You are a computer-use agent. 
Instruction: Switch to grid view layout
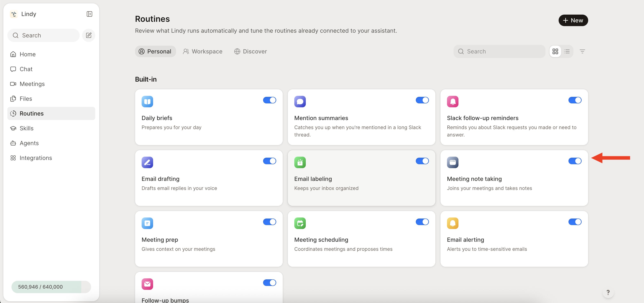click(555, 51)
